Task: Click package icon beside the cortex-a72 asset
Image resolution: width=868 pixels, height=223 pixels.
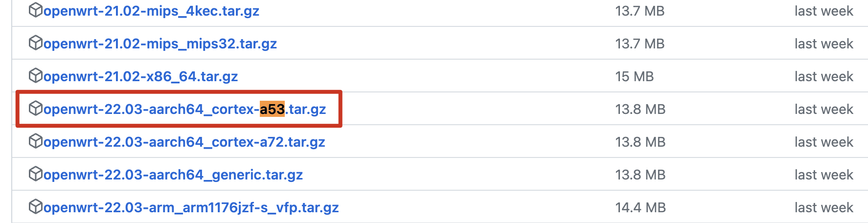Action: (35, 141)
